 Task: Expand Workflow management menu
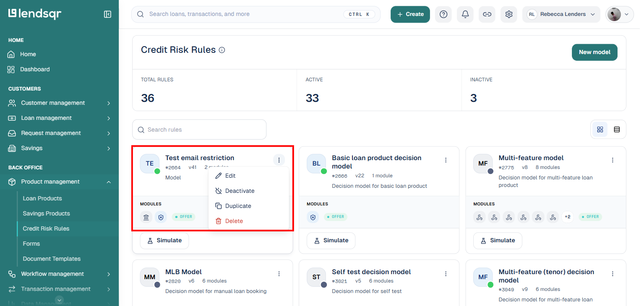click(59, 274)
